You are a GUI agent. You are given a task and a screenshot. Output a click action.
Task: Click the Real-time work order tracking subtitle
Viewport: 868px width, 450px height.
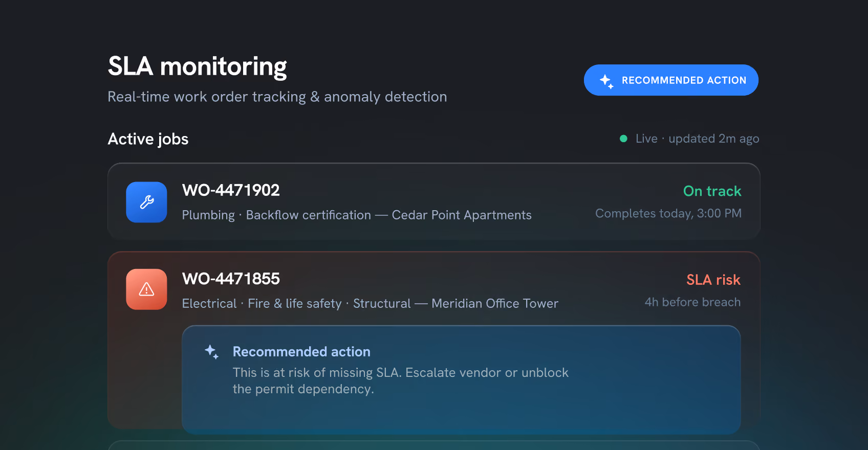tap(277, 97)
